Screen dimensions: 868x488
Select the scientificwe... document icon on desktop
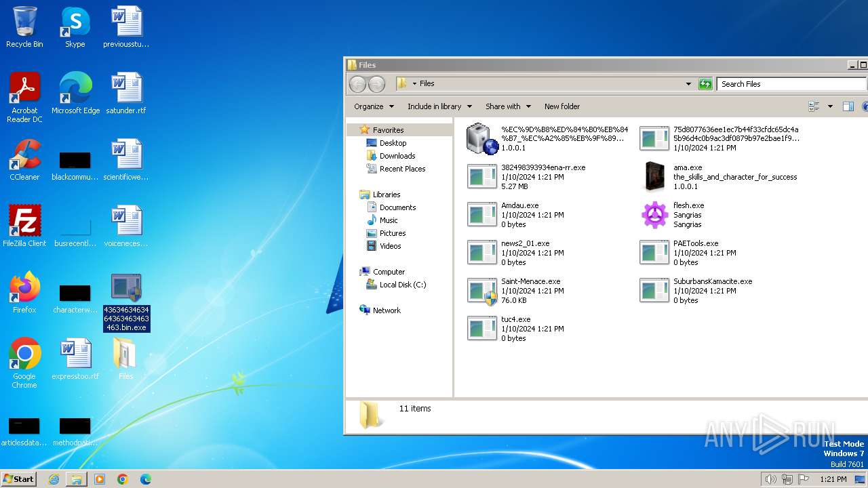point(126,160)
